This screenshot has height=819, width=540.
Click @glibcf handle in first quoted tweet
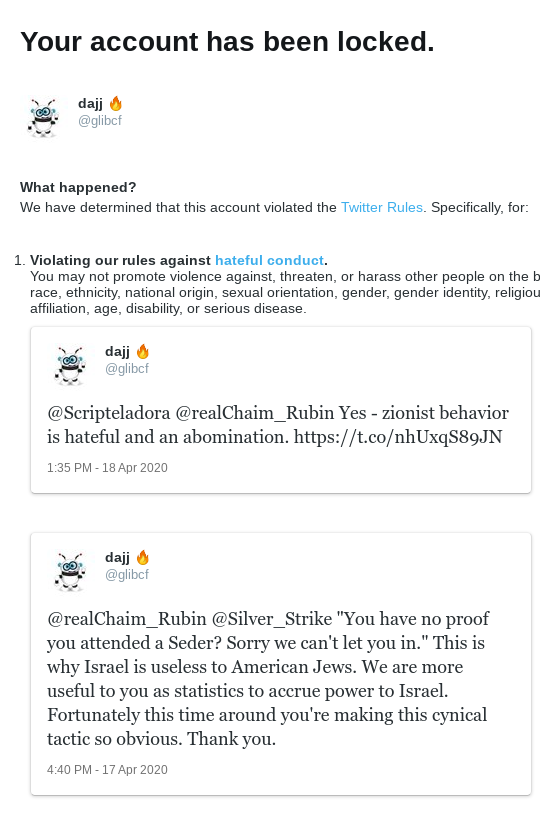[x=127, y=368]
